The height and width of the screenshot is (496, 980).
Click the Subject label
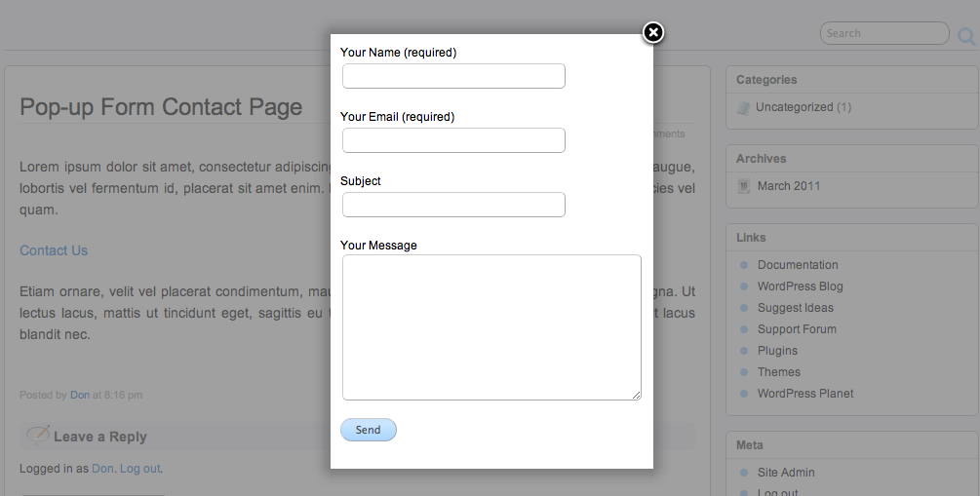361,181
